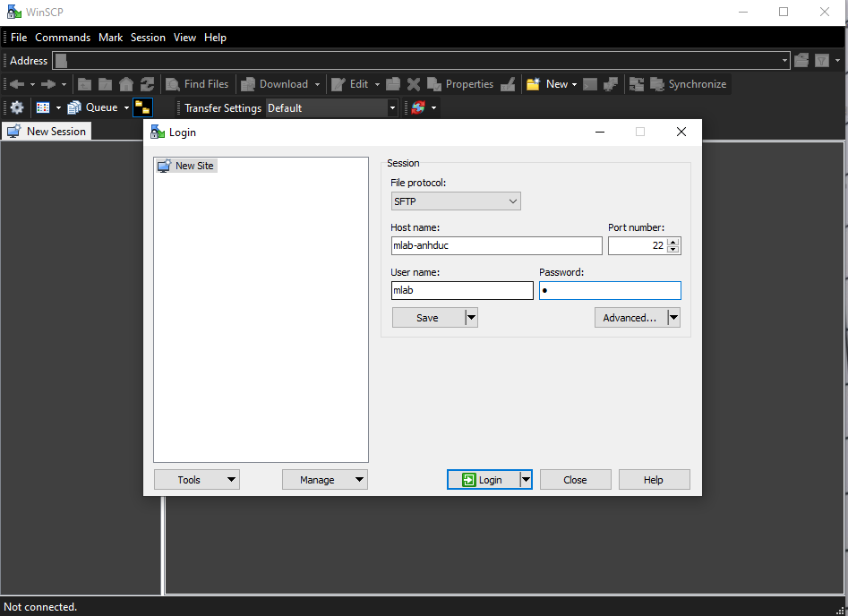Click the Password input field
The width and height of the screenshot is (848, 616).
610,290
